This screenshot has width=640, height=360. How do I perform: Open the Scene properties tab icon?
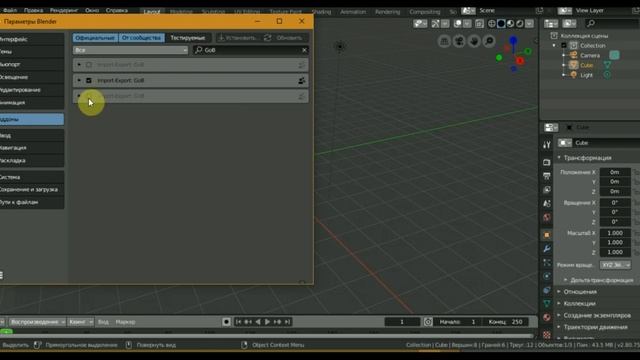[547, 203]
